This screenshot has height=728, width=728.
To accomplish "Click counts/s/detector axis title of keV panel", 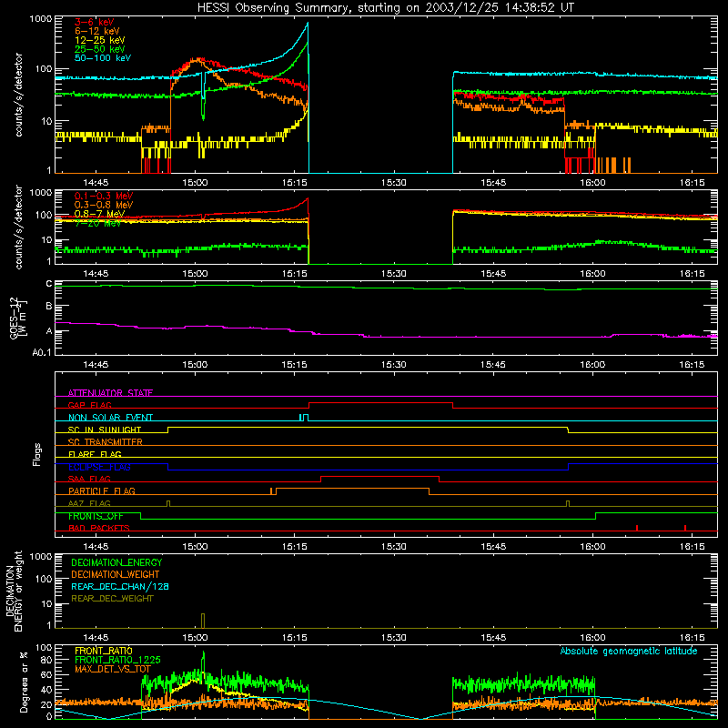I will click(18, 95).
